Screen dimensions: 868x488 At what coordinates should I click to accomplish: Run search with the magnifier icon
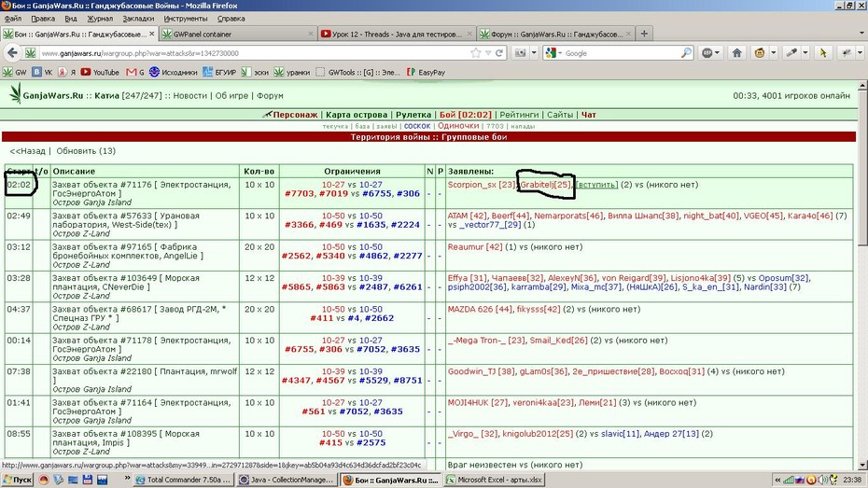click(686, 53)
